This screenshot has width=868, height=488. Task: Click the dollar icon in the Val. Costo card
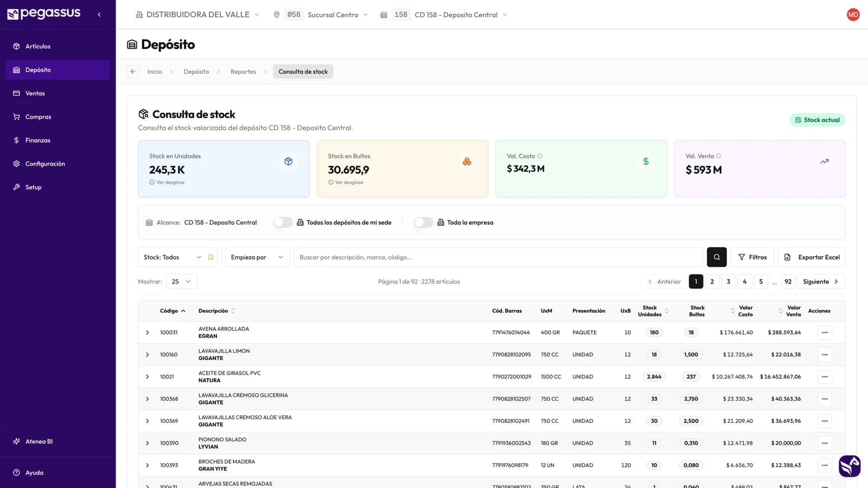point(646,162)
